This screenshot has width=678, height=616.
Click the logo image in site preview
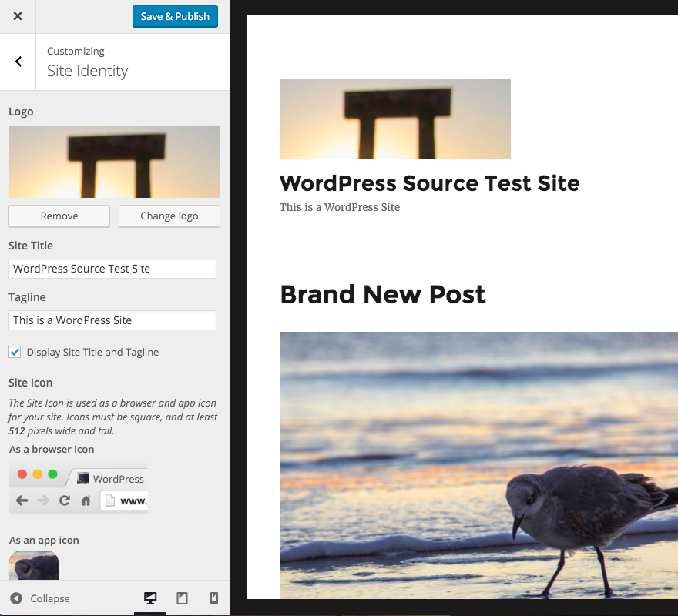pyautogui.click(x=394, y=119)
